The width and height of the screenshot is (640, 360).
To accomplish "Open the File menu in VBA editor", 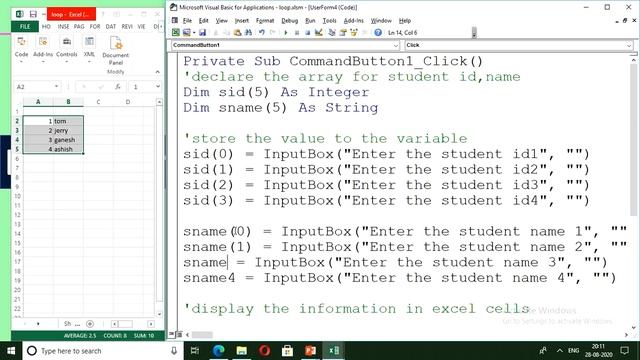I will (x=187, y=20).
